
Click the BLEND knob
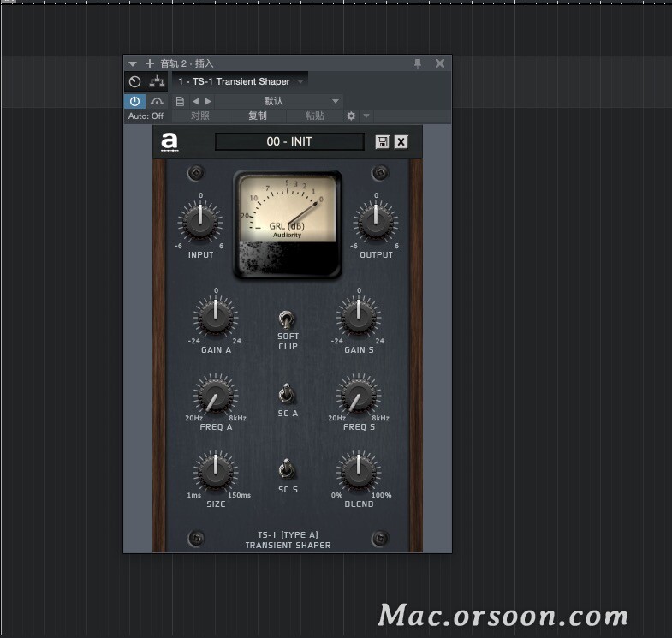point(359,472)
